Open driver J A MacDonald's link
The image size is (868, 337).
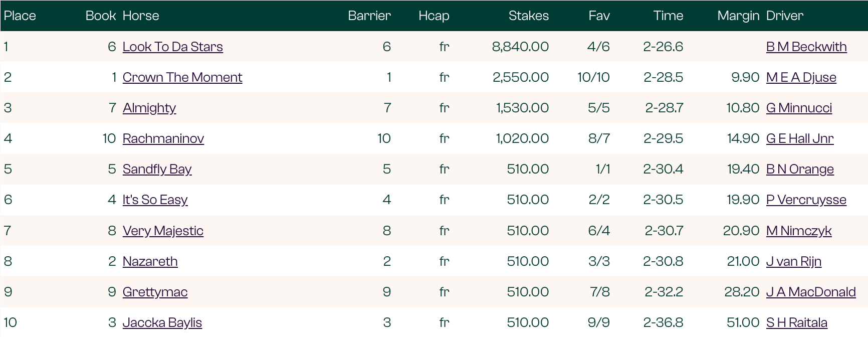click(810, 292)
